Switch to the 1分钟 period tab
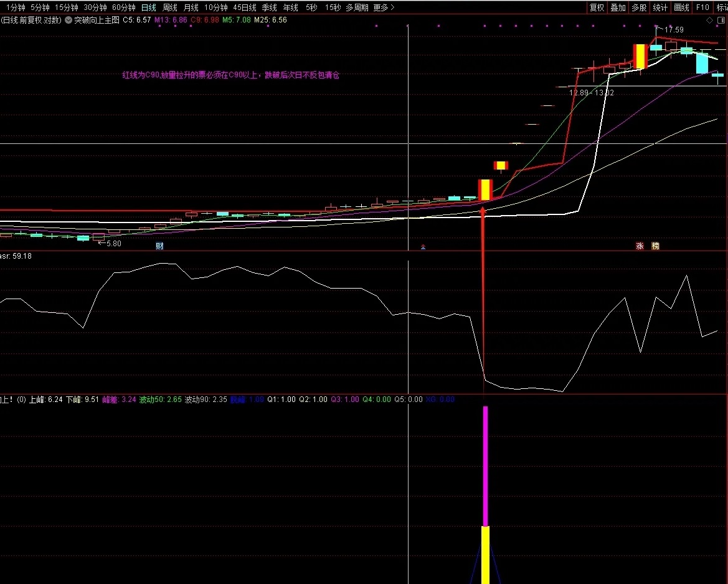728x584 pixels. click(x=16, y=7)
